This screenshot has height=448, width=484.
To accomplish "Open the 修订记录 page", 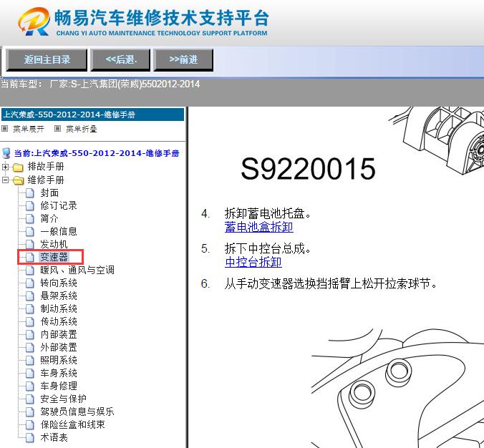I will point(59,205).
